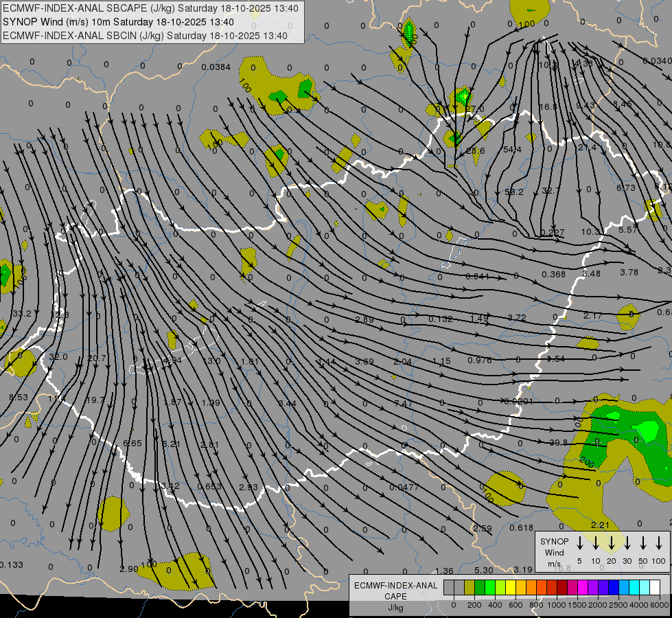
Task: Click the 100 m/s wind arrow in the legend
Action: tap(659, 542)
